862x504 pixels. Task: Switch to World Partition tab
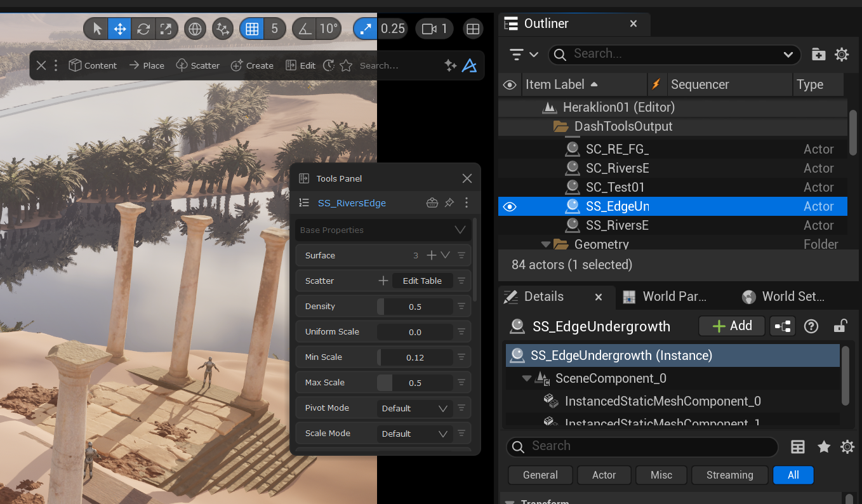pos(665,296)
